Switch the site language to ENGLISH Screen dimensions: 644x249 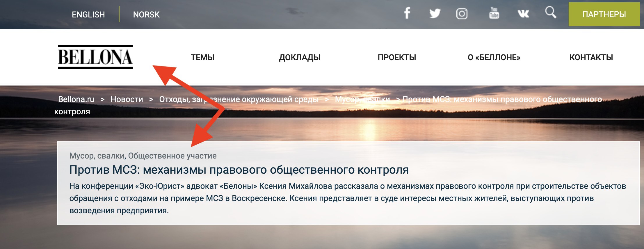point(88,15)
